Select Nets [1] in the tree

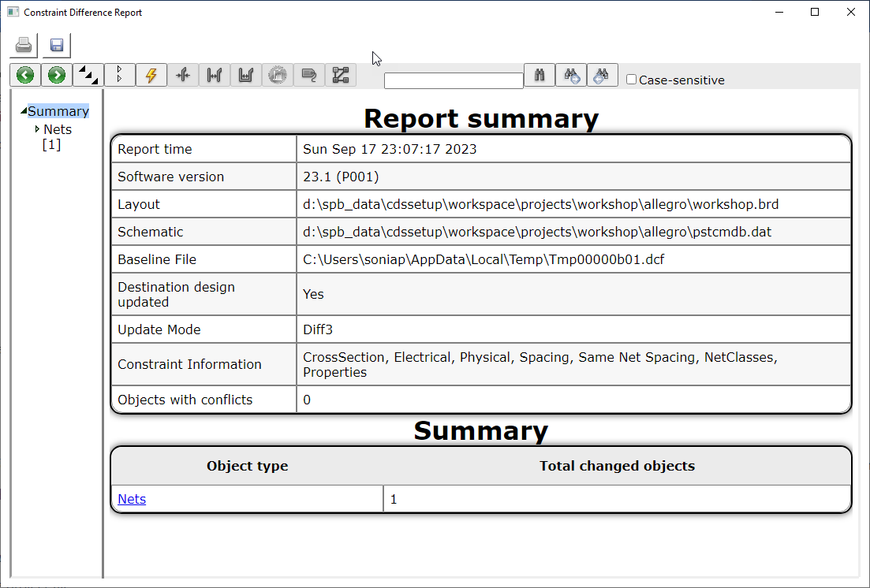(57, 136)
